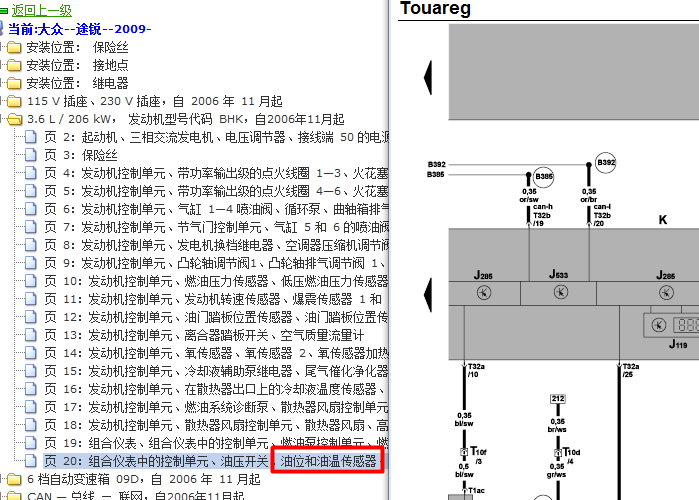The height and width of the screenshot is (500, 699).
Task: Select the 115 V 插座、230 V 插座 folder label
Action: pos(155,101)
